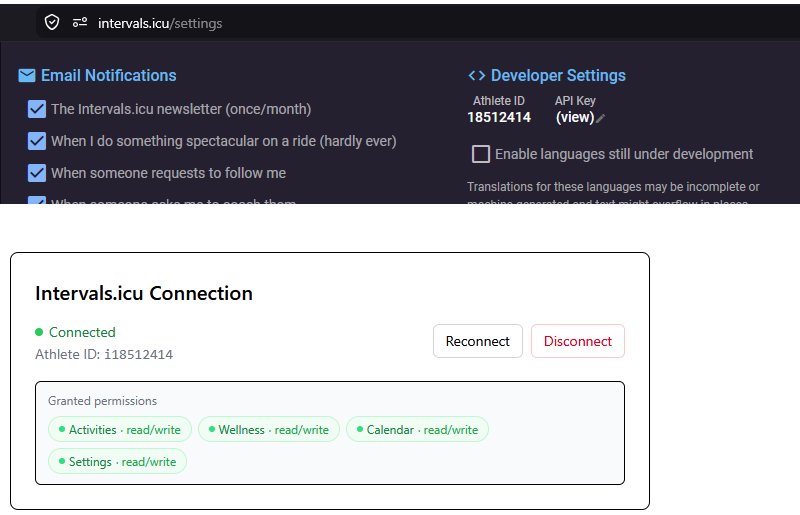Click the translations may be incomplete note
This screenshot has height=515, width=800.
point(613,193)
